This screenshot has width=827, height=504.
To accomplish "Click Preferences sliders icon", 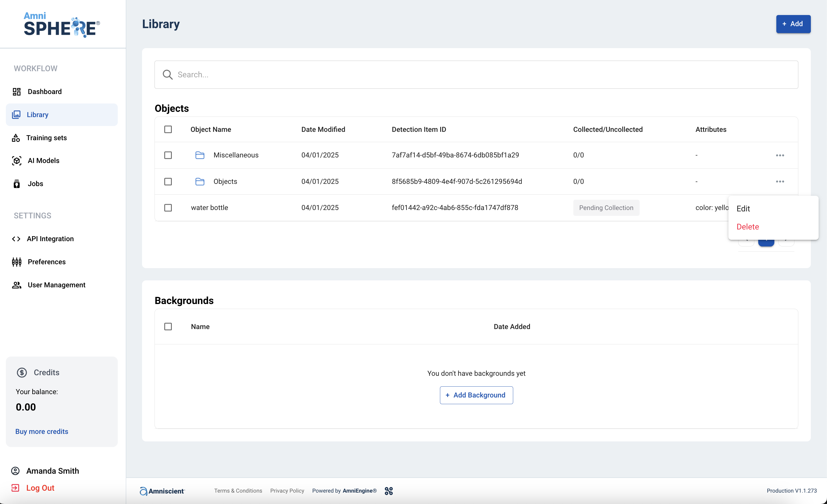I will pyautogui.click(x=16, y=262).
